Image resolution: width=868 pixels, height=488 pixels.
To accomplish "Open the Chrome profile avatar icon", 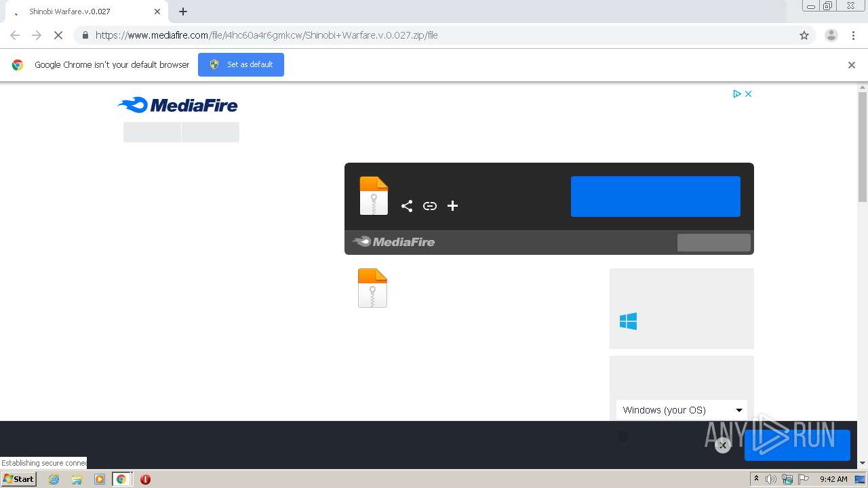I will tap(831, 35).
